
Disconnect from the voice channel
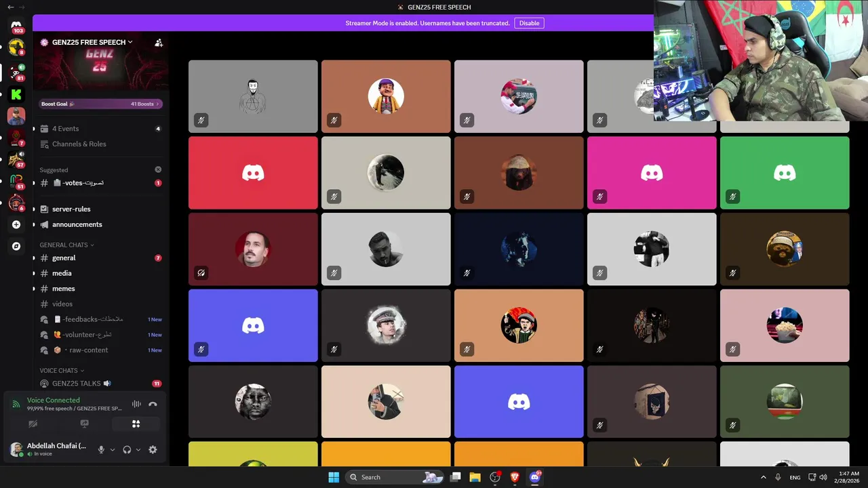coord(153,404)
